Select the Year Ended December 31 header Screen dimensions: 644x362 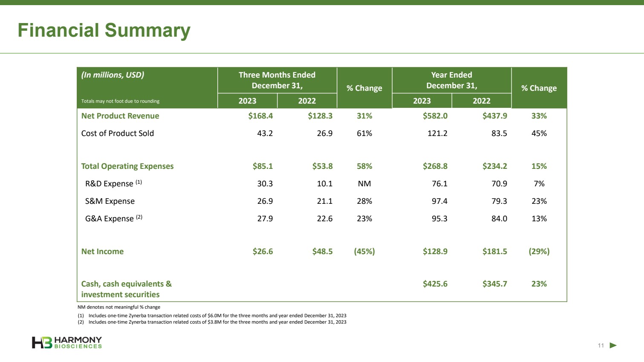451,80
